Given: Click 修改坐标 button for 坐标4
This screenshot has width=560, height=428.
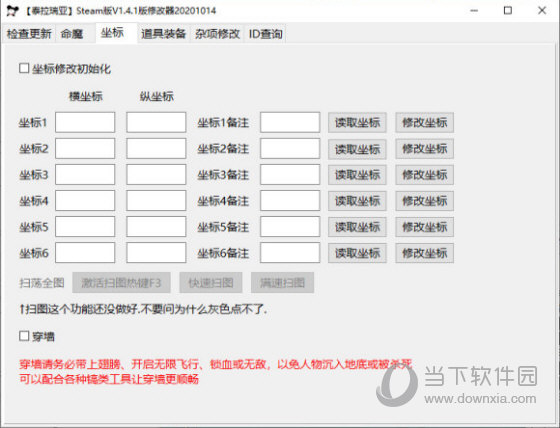Looking at the screenshot, I should point(424,201).
